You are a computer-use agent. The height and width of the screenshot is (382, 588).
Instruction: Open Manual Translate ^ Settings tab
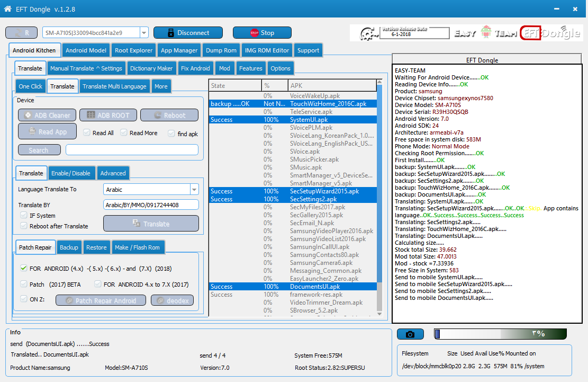[86, 68]
